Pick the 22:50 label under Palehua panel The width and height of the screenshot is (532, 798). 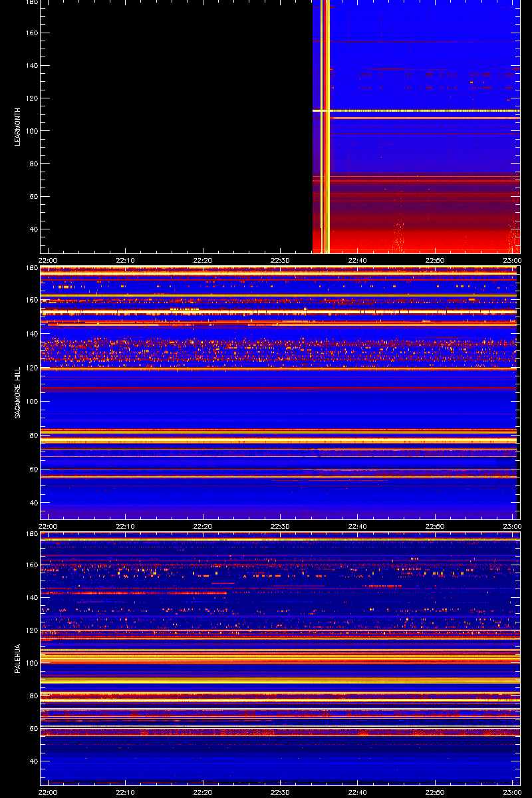435,792
